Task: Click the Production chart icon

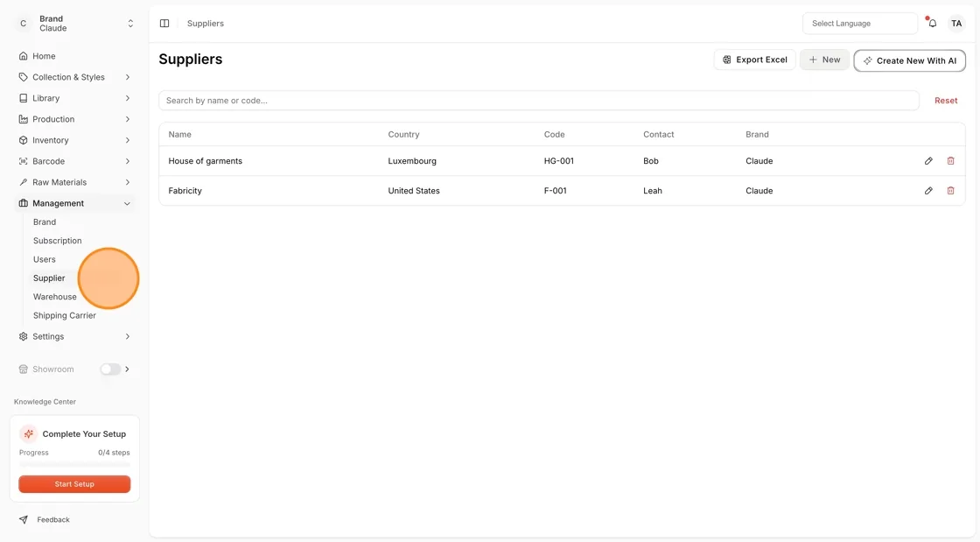Action: pyautogui.click(x=23, y=119)
